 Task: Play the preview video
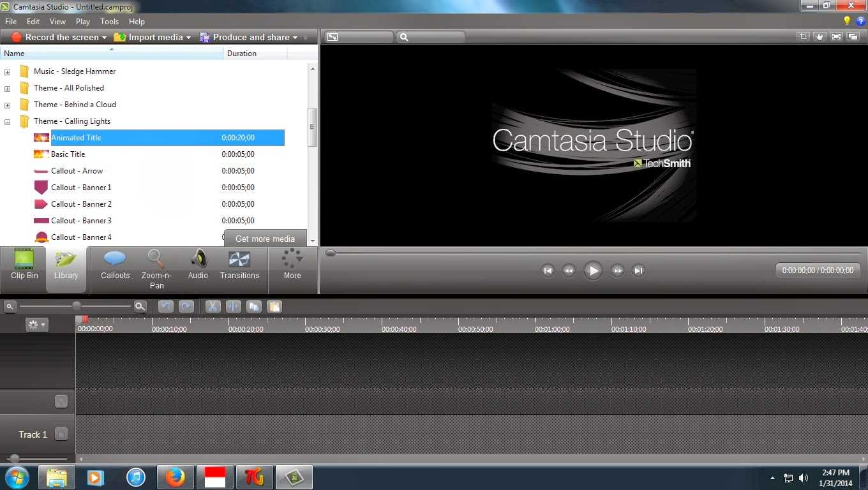pos(593,271)
